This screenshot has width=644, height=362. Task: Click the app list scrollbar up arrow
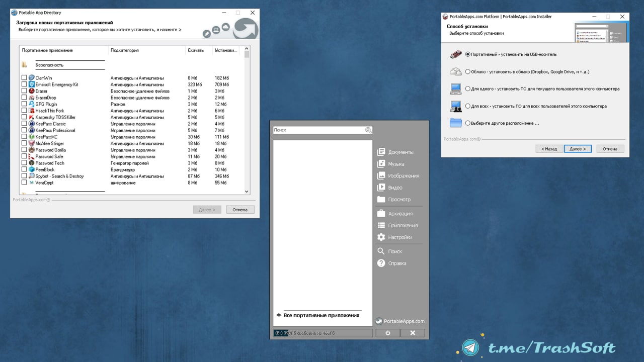[x=247, y=50]
